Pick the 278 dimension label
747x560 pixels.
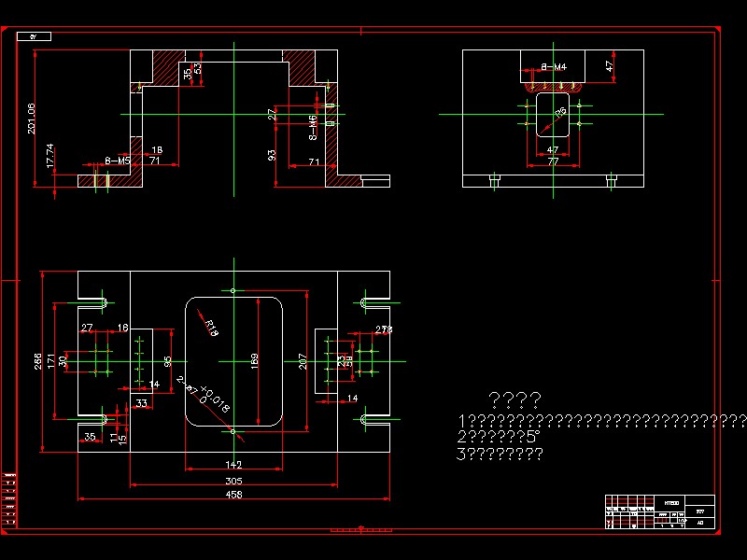[384, 329]
